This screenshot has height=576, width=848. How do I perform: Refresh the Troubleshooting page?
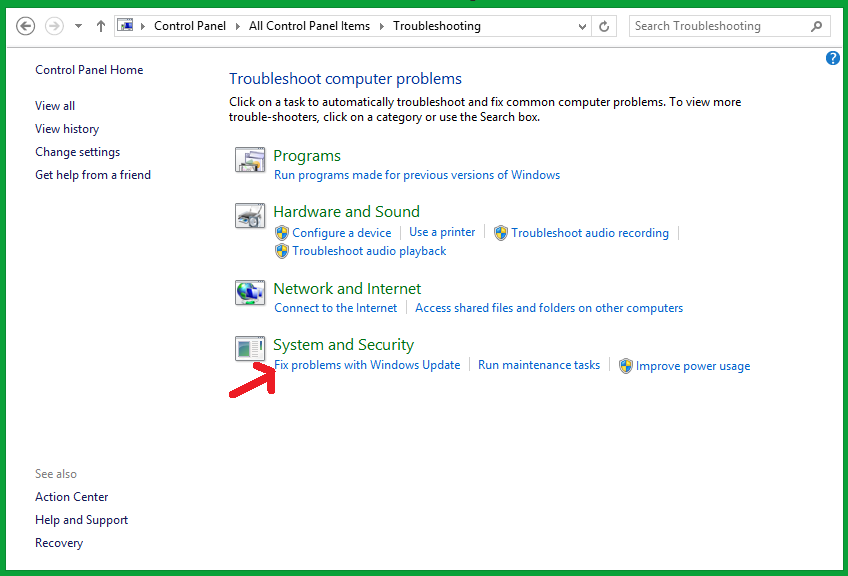click(604, 26)
